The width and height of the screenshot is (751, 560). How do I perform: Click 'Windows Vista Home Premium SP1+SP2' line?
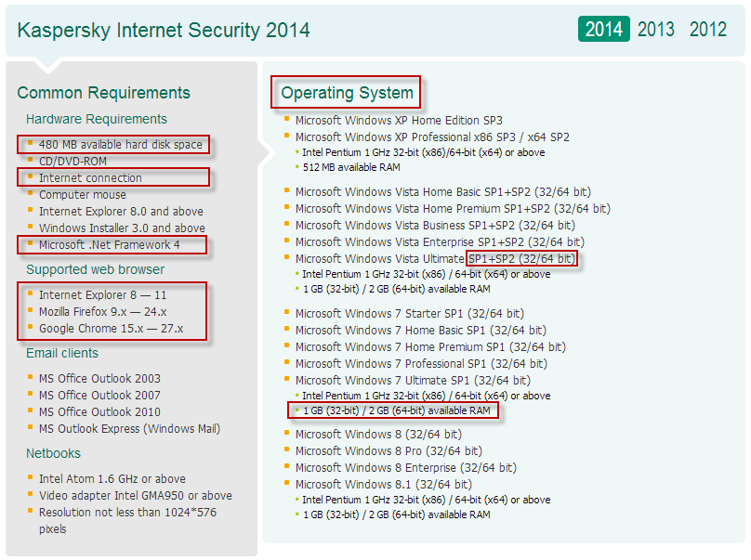(x=453, y=209)
